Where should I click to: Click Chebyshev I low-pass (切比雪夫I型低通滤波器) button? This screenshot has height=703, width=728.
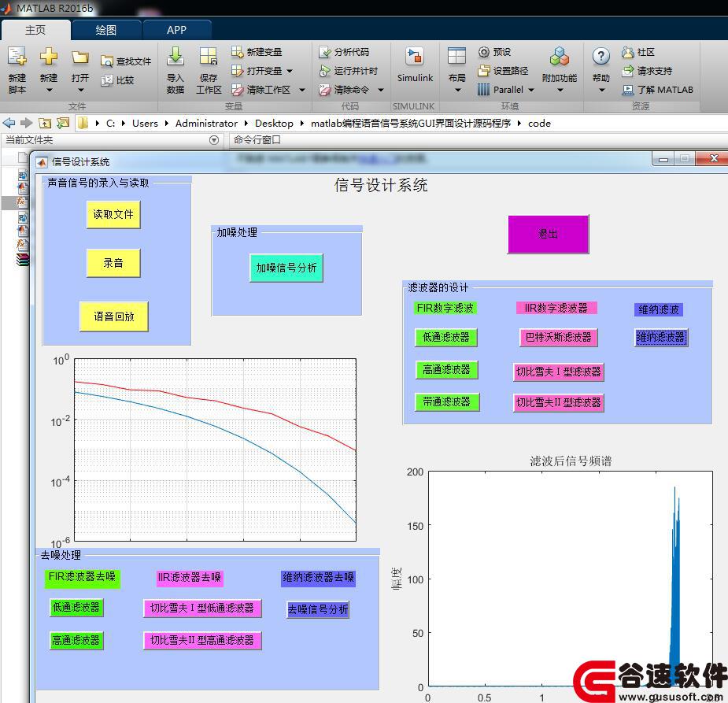click(x=202, y=609)
